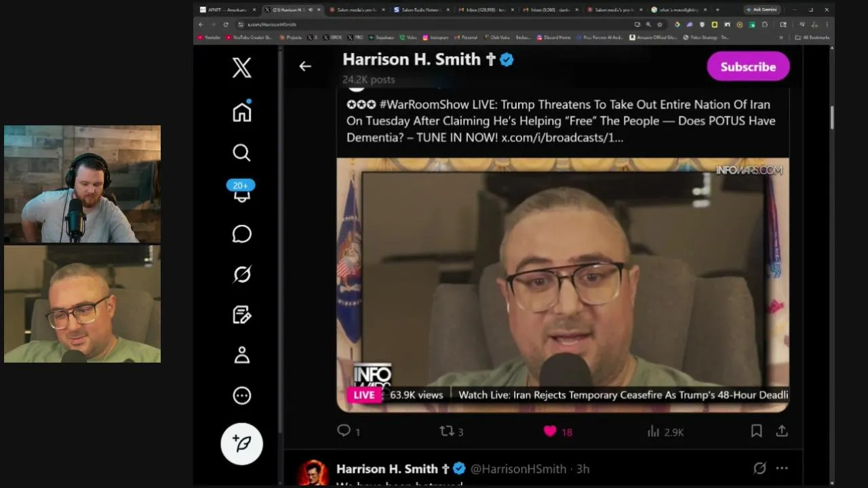The width and height of the screenshot is (868, 488).
Task: Open the Projects bookmark folder
Action: 290,37
